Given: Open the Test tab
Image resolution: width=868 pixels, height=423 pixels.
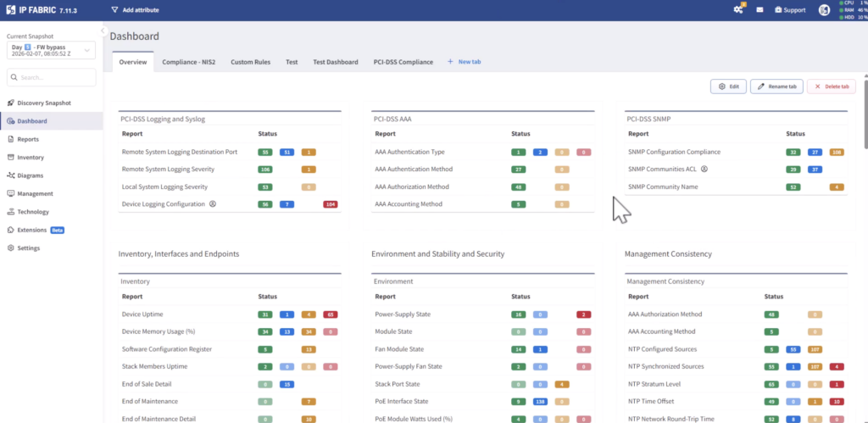Looking at the screenshot, I should tap(292, 62).
